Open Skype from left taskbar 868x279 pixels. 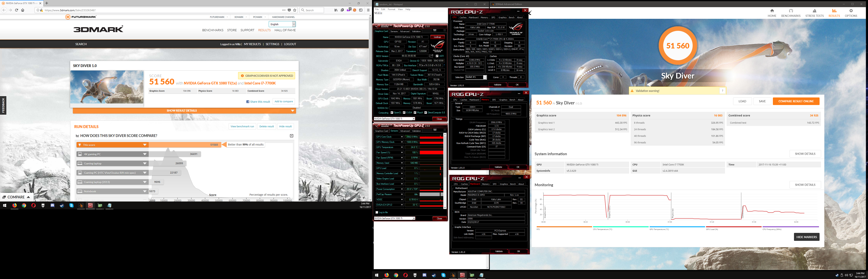[71, 205]
